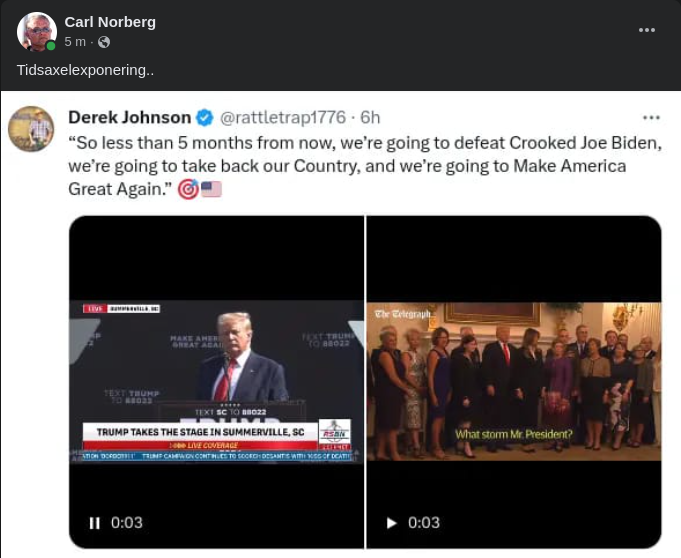Image resolution: width=681 pixels, height=558 pixels.
Task: Click the public globe privacy icon
Action: (103, 42)
